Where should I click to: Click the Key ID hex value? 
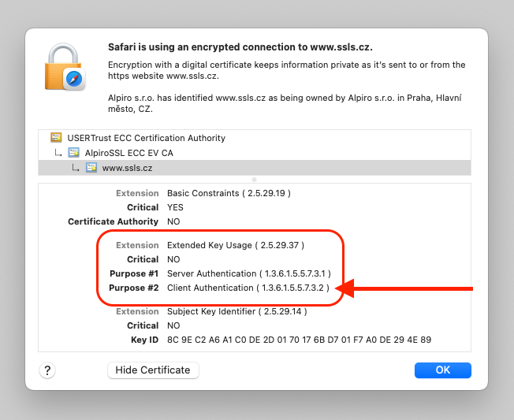299,340
